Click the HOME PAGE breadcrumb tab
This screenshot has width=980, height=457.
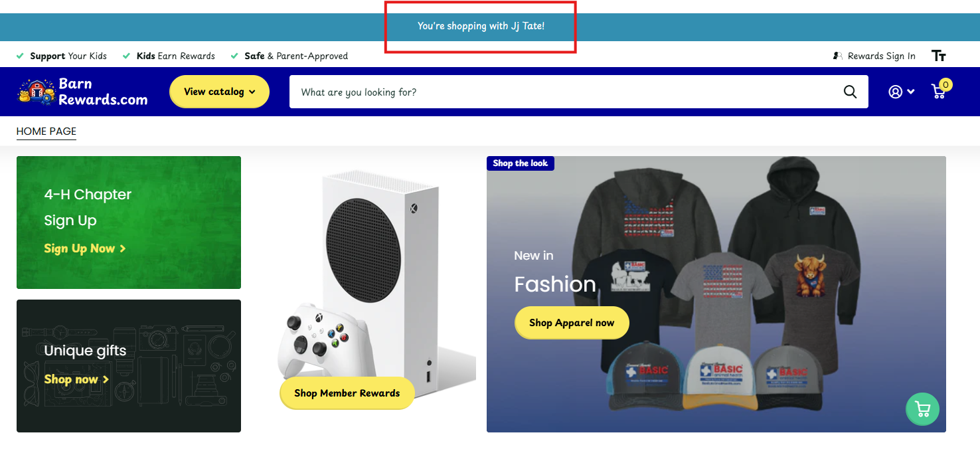click(46, 132)
